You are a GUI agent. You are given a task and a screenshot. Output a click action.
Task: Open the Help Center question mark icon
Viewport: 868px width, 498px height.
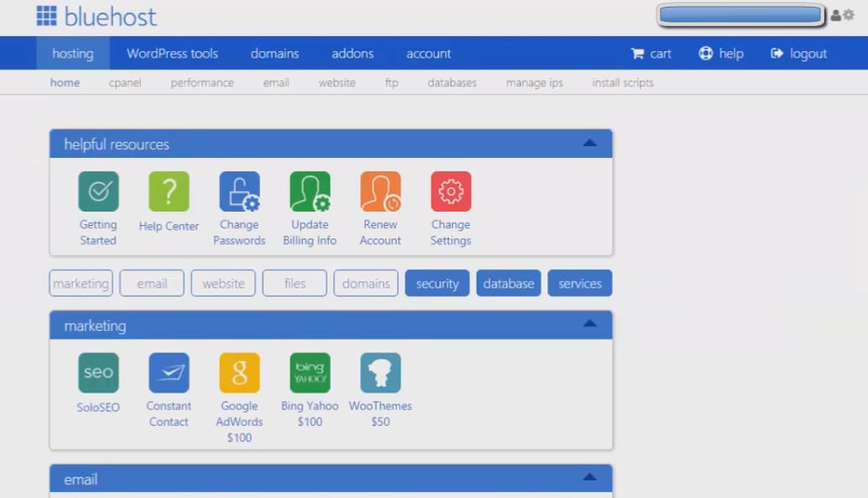(169, 191)
